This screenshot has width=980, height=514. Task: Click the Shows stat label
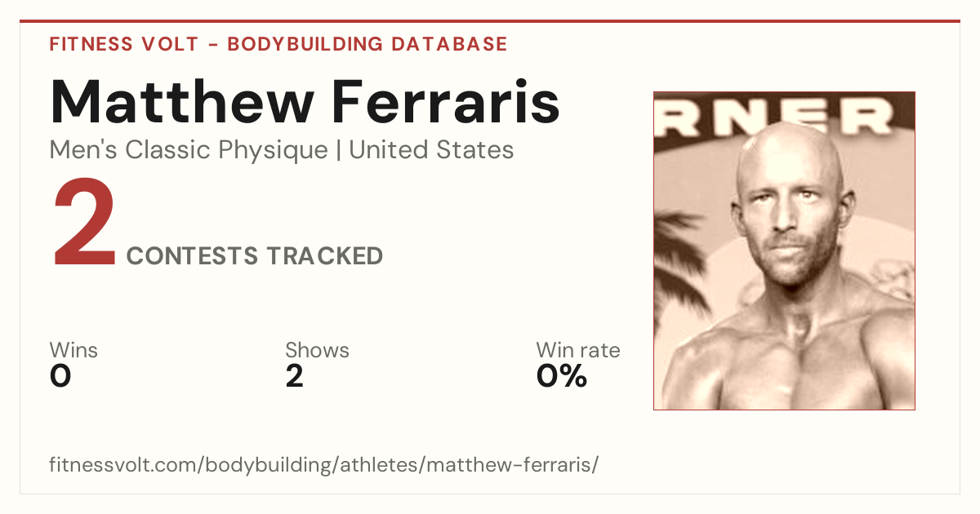tap(317, 351)
